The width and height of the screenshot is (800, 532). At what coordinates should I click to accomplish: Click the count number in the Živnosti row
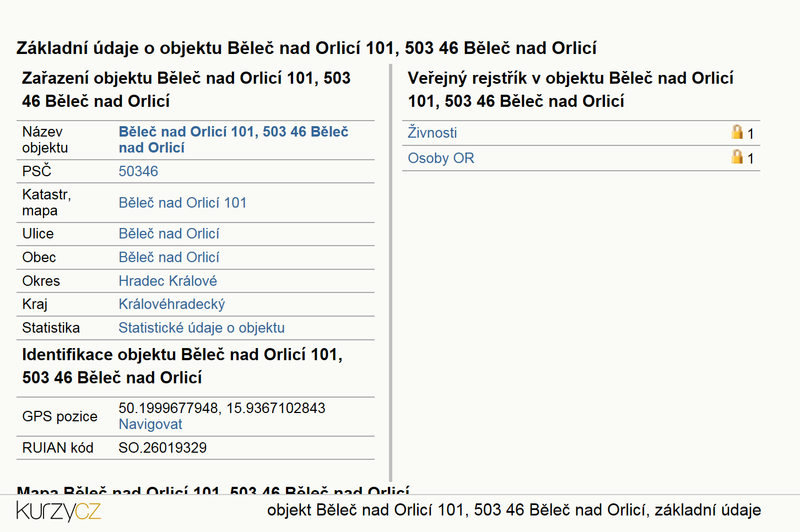(750, 133)
